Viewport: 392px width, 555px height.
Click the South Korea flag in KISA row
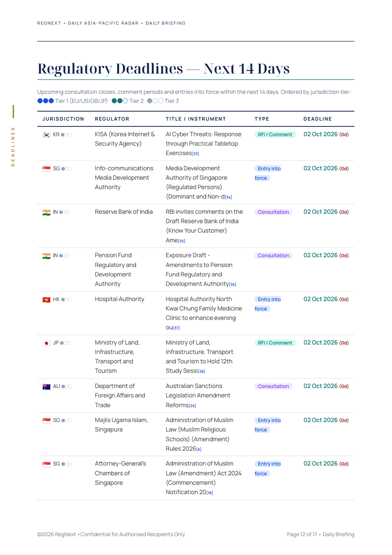coord(46,135)
